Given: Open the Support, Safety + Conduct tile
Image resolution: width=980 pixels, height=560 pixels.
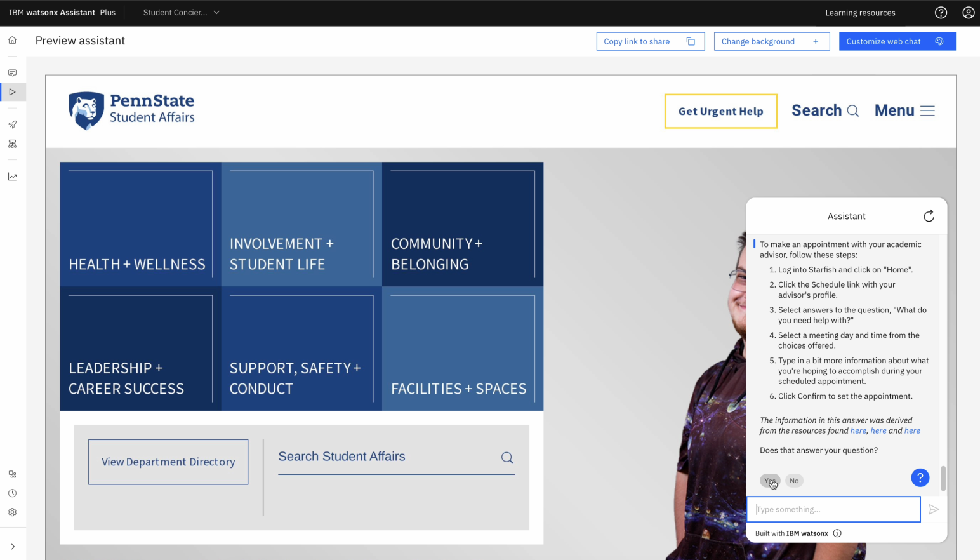Looking at the screenshot, I should pyautogui.click(x=301, y=349).
